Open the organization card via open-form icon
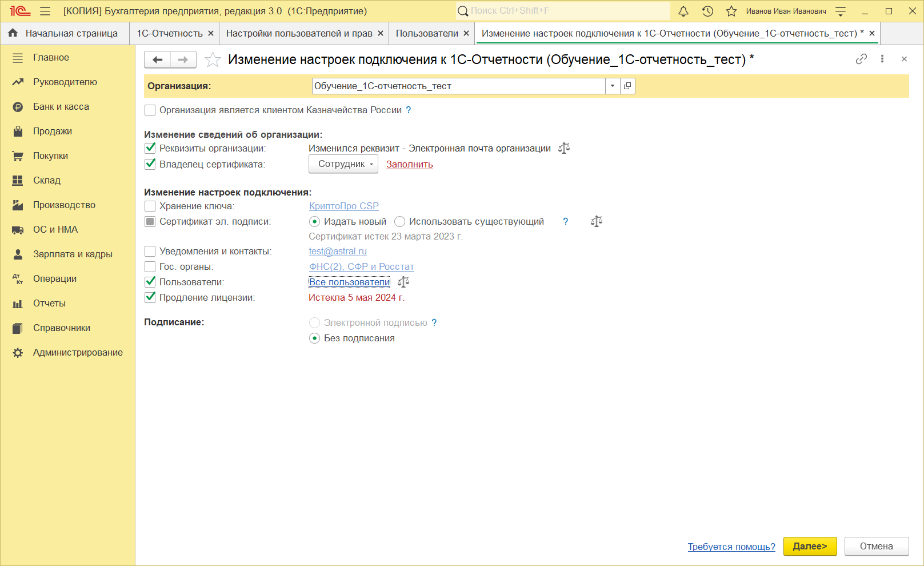924x566 pixels. tap(627, 86)
